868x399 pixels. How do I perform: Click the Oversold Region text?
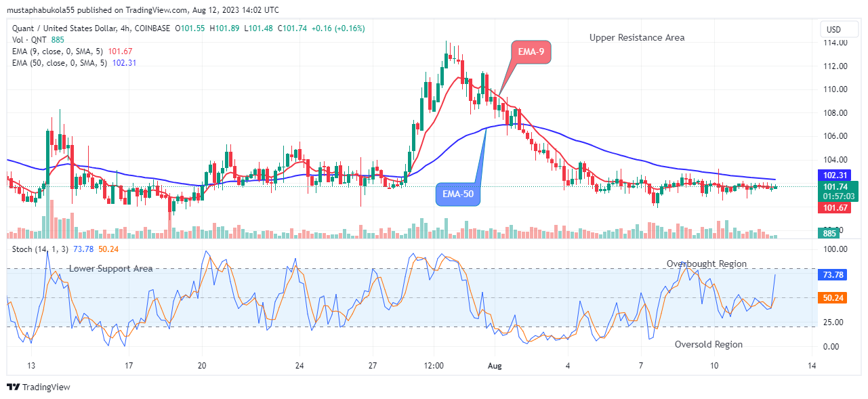click(x=709, y=344)
